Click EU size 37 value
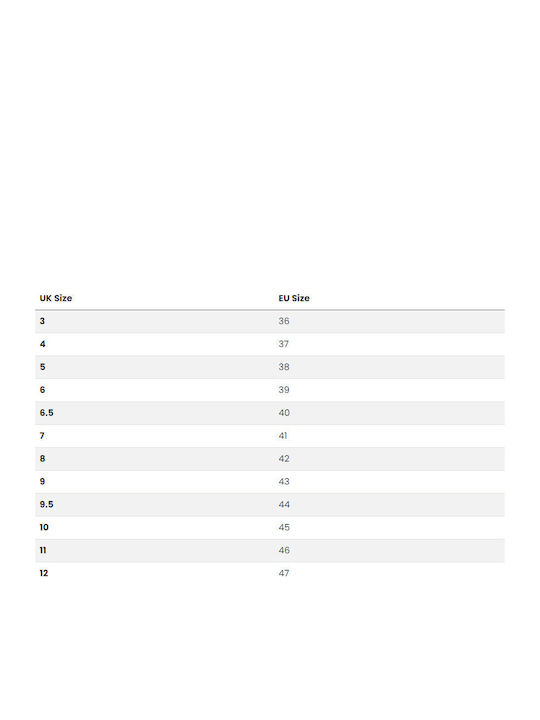Screen dimensions: 540x720 point(283,344)
